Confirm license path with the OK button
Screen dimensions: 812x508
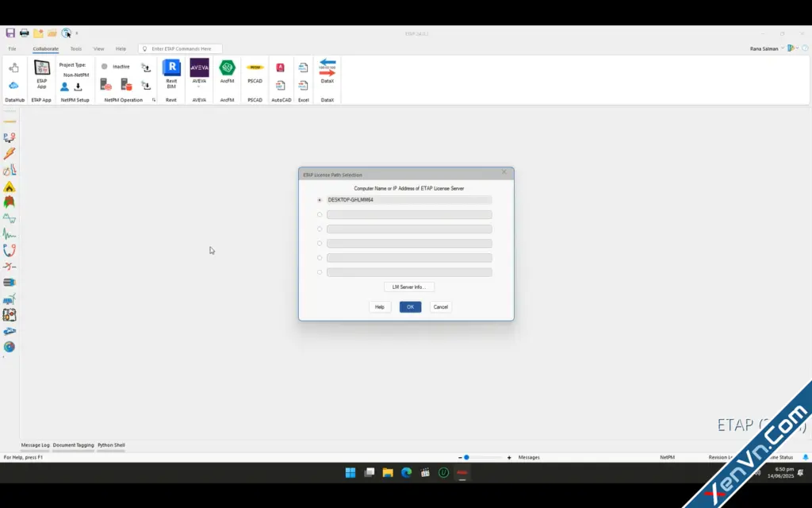tap(410, 307)
